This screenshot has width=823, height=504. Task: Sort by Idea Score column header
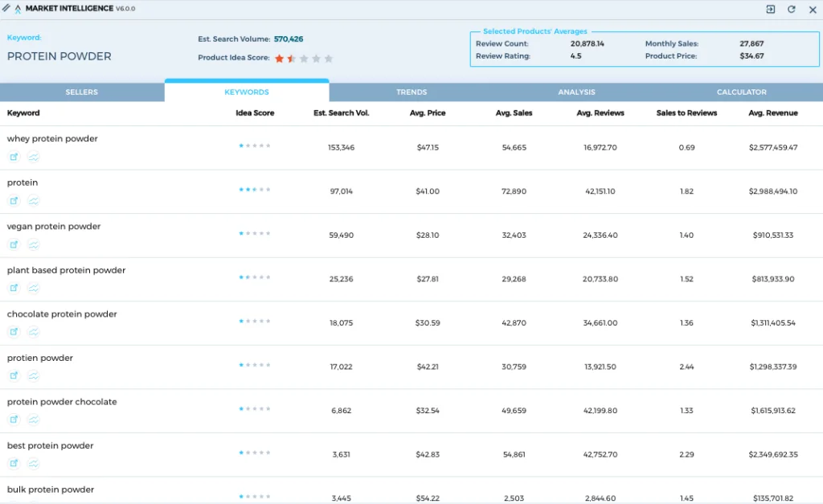(x=255, y=113)
